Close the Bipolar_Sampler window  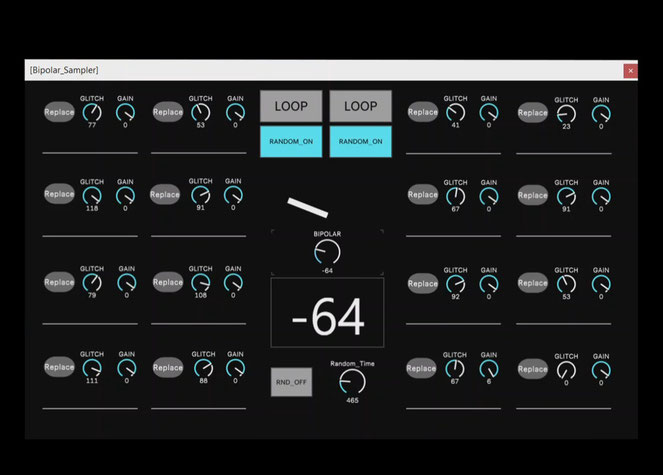click(630, 71)
